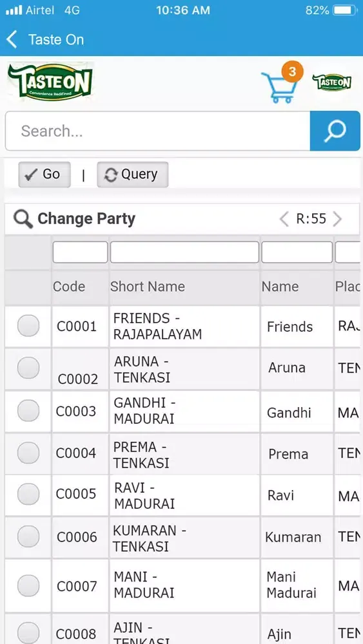Click the Short Name filter input box
The image size is (363, 644).
click(184, 252)
